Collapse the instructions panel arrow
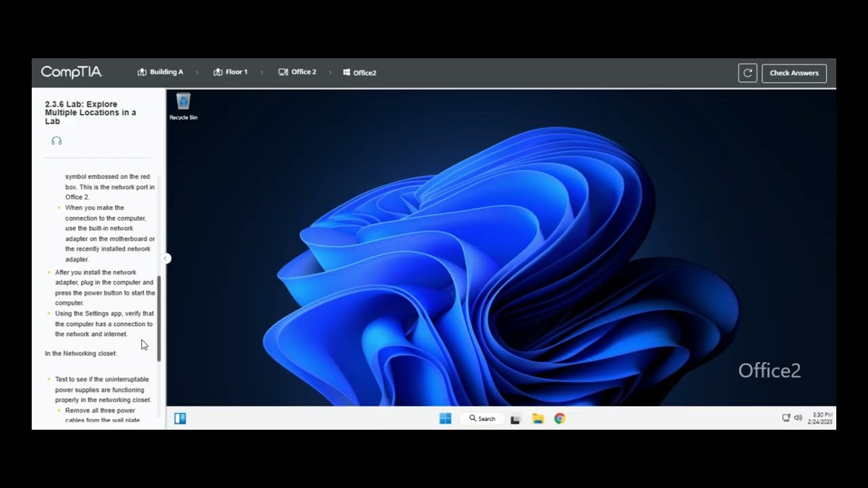Screen dimensions: 868x488 165,258
